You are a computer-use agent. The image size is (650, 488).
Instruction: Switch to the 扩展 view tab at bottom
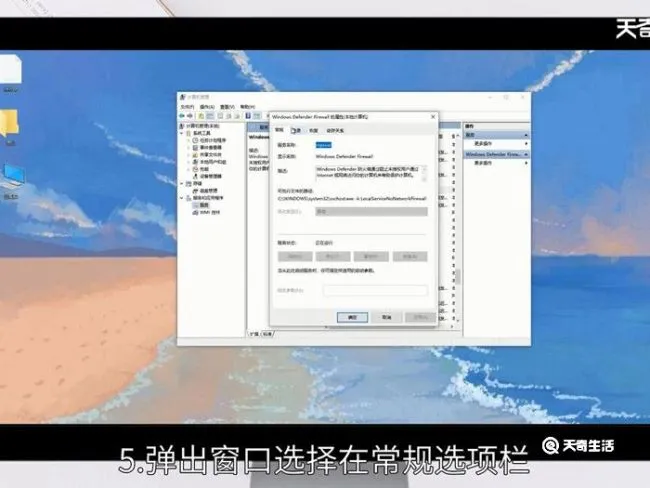click(254, 334)
